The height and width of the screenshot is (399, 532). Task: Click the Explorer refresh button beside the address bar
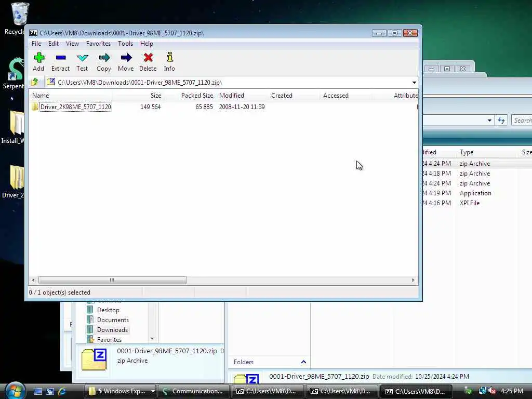tap(501, 120)
